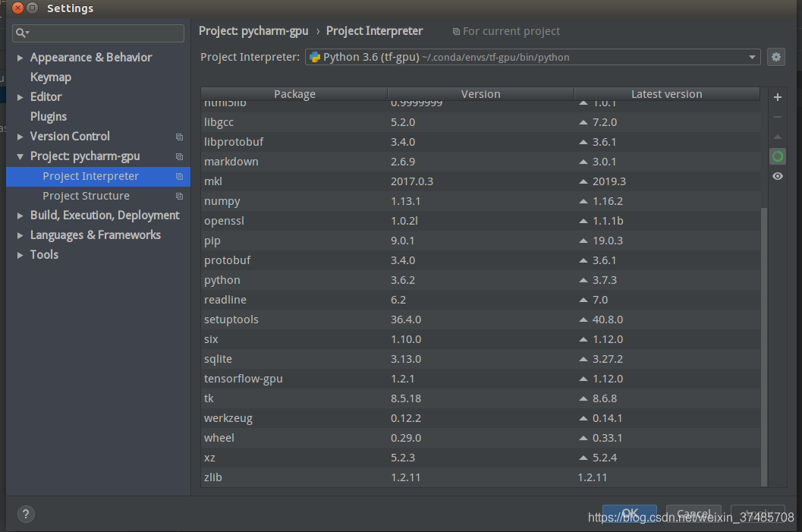Image resolution: width=802 pixels, height=532 pixels.
Task: Open Keymap settings
Action: [x=51, y=77]
